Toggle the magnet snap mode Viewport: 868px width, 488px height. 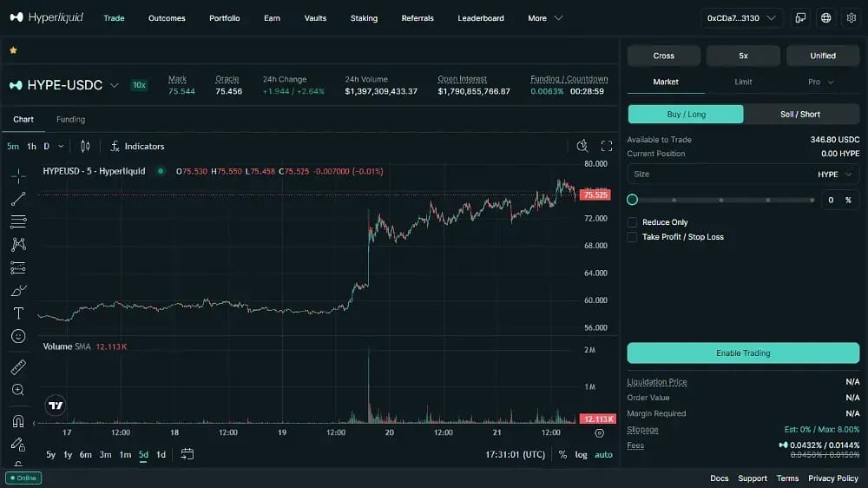[18, 421]
